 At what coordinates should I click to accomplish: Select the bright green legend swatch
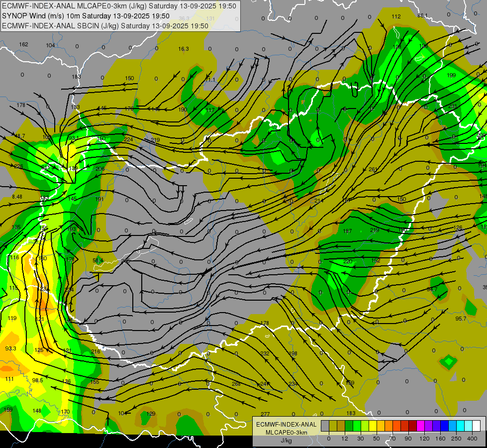click(357, 426)
